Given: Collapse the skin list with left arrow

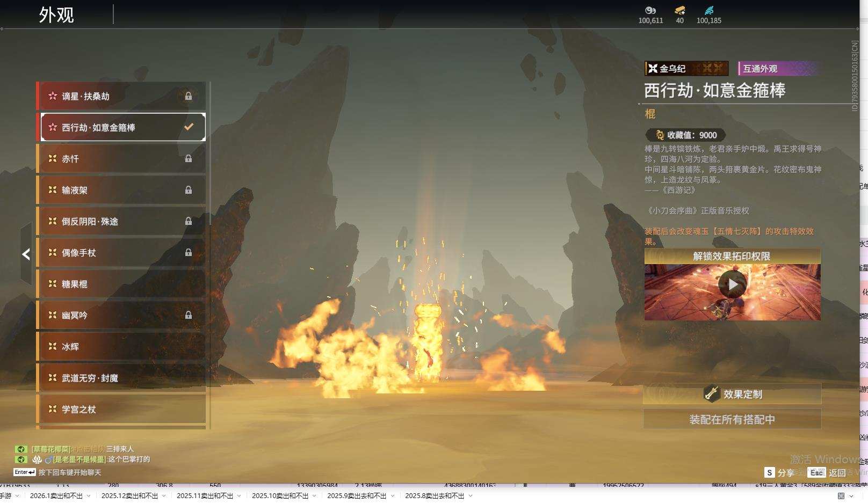Looking at the screenshot, I should 26,254.
